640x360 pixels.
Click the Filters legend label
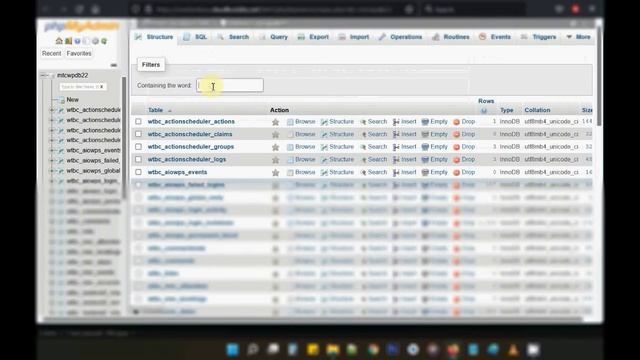[151, 64]
